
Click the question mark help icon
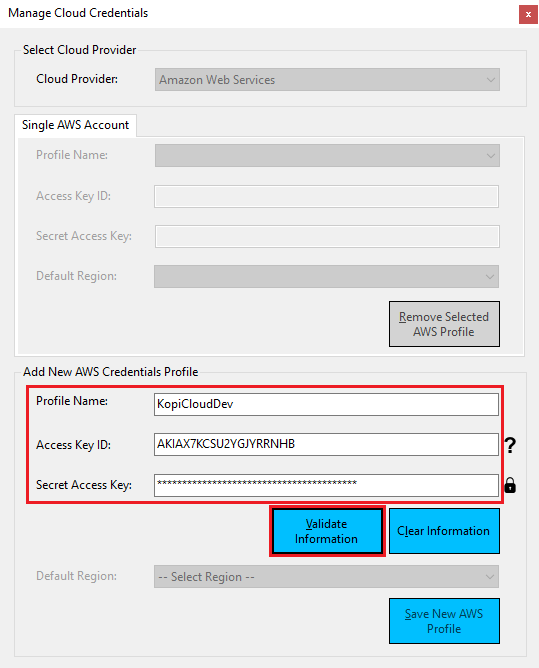(510, 445)
